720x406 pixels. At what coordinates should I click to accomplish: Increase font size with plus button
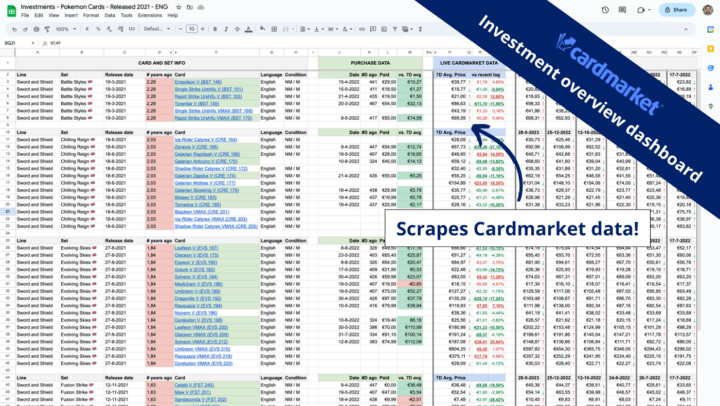(202, 29)
